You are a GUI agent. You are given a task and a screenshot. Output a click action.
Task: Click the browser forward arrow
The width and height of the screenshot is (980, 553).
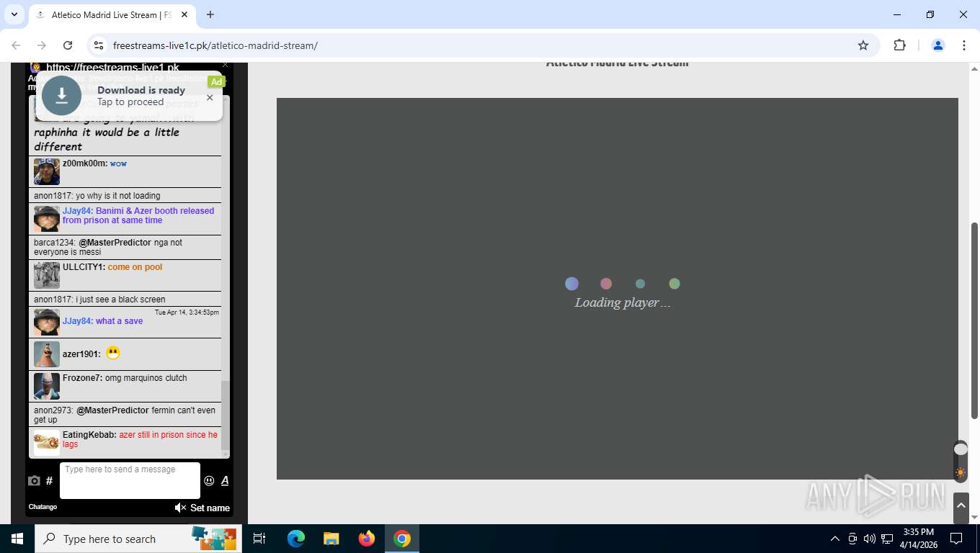pyautogui.click(x=42, y=45)
